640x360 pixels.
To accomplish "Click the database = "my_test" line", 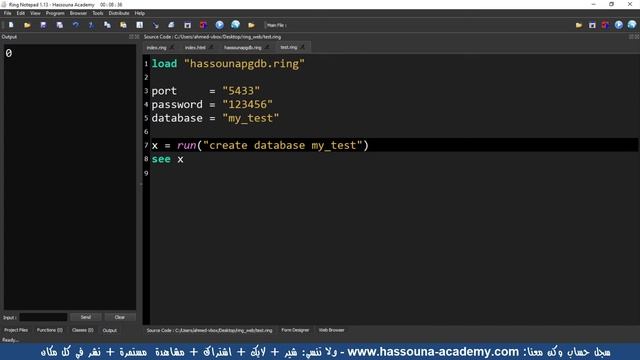I will [x=215, y=118].
